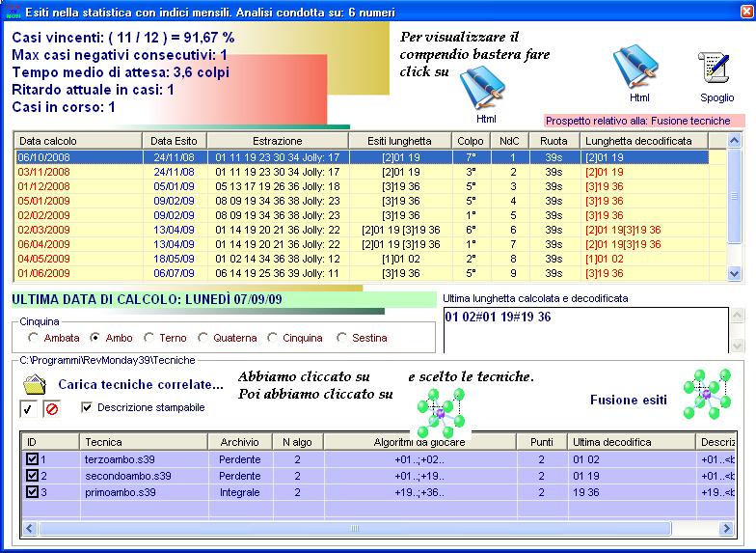This screenshot has width=756, height=553.
Task: Click the results table vertical scrollbar thumb
Action: (734, 196)
